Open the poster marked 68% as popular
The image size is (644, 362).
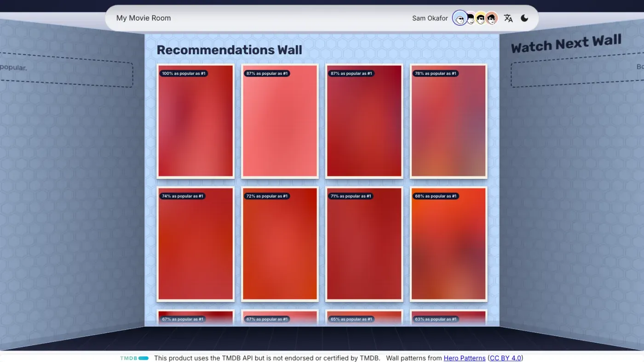(448, 244)
